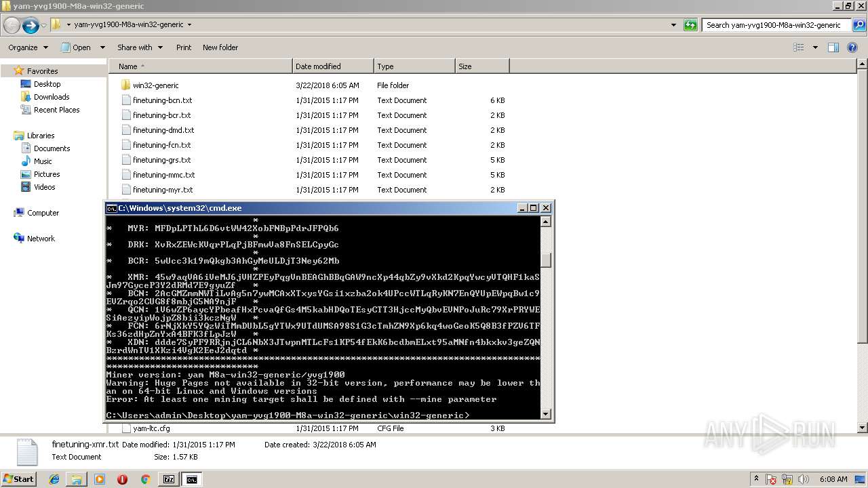
Task: Select the finetuning-bcn.txt file
Action: click(162, 100)
